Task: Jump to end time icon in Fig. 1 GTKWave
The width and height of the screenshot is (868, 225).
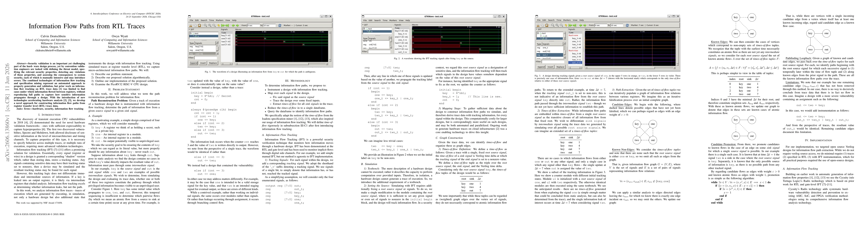Action: tap(227, 26)
